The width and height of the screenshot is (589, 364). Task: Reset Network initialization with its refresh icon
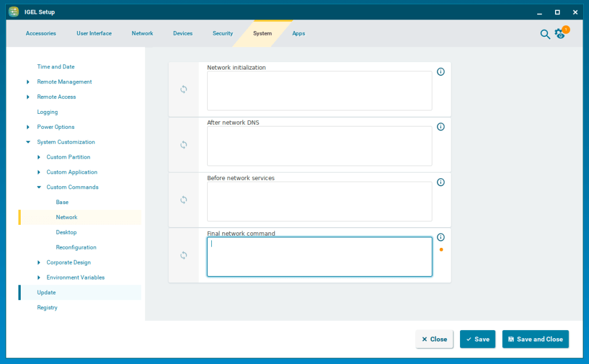pos(184,89)
